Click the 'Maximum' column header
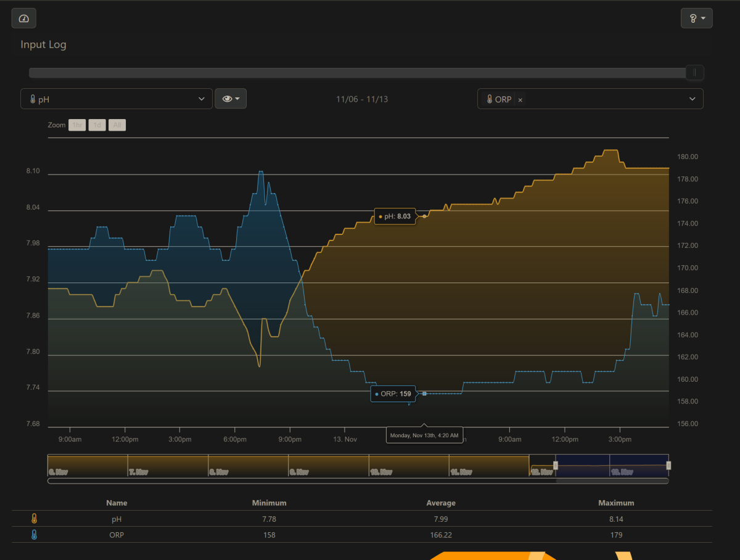 point(616,503)
